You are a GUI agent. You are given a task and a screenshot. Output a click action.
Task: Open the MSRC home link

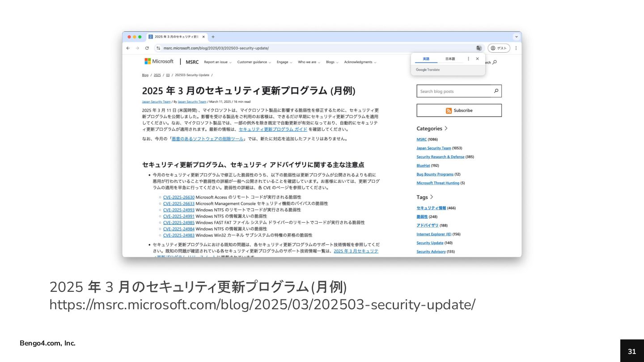(x=192, y=62)
